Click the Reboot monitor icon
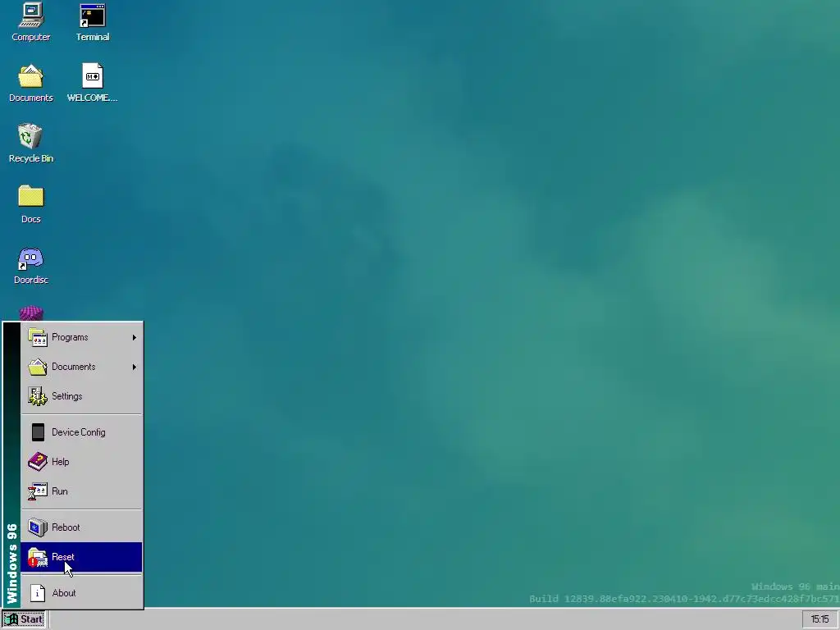 (38, 527)
